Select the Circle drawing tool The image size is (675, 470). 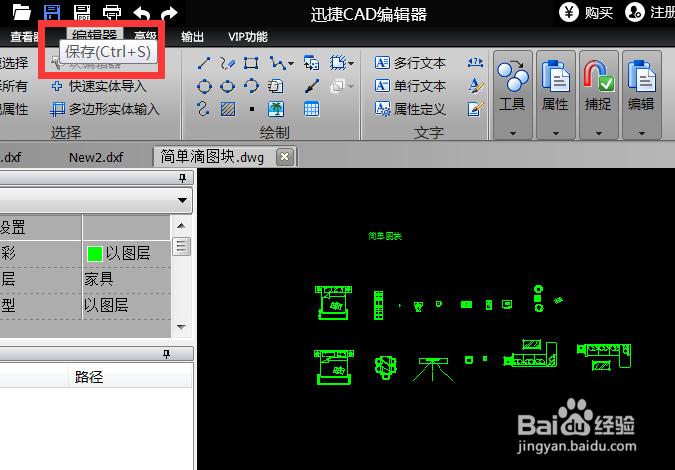point(204,86)
